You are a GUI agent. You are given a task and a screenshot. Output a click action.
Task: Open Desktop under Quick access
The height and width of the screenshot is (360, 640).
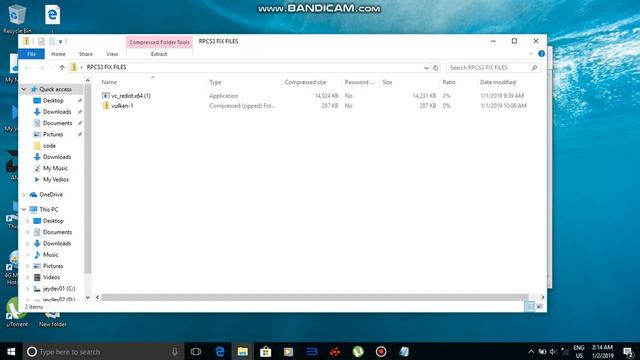53,100
